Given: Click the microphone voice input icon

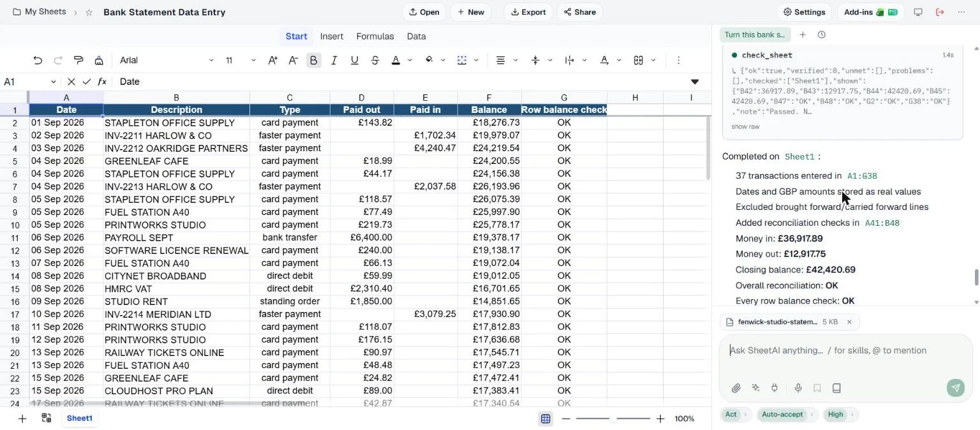Looking at the screenshot, I should click(x=798, y=388).
